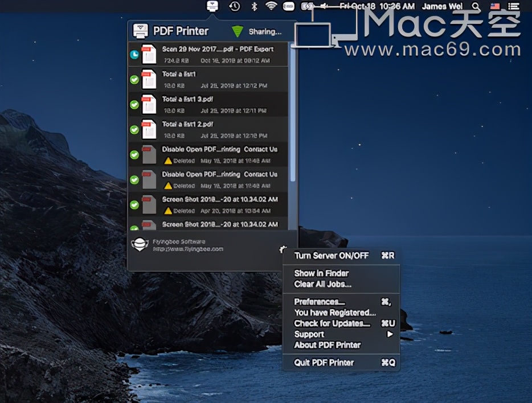Click the green Sharing status icon
The height and width of the screenshot is (403, 532).
click(x=237, y=31)
